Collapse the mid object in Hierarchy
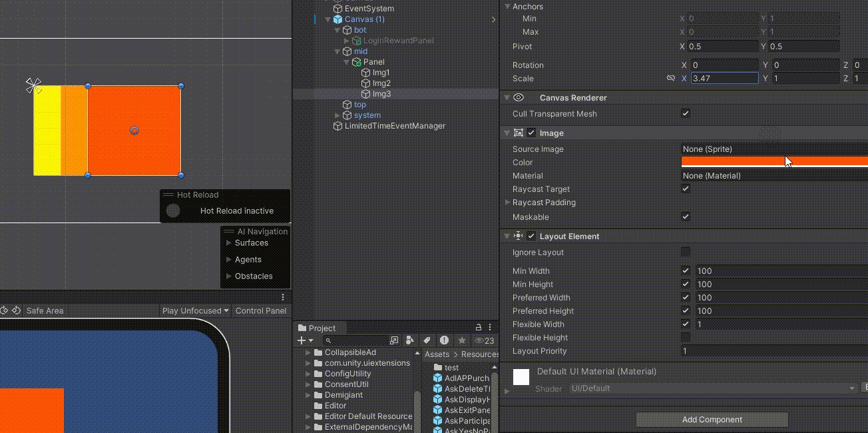This screenshot has height=433, width=868. [x=337, y=51]
